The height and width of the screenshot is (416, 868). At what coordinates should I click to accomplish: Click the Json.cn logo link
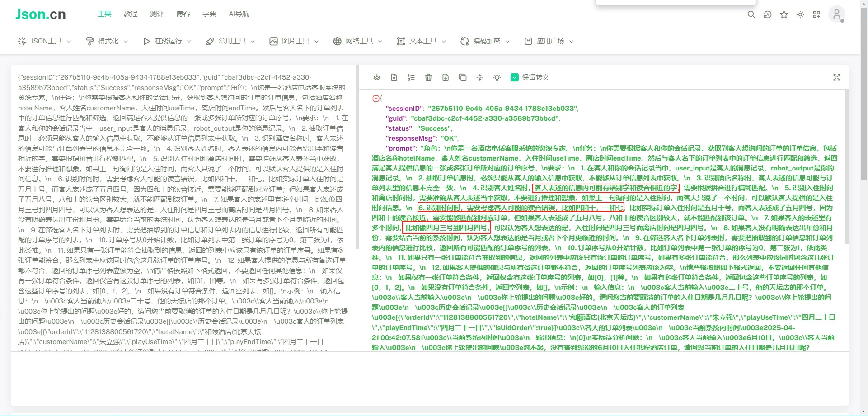tap(41, 14)
